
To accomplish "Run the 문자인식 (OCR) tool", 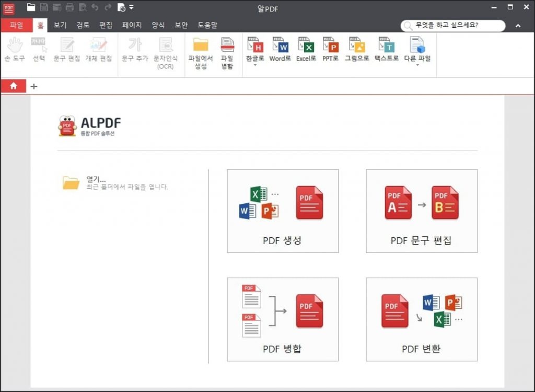I will [166, 53].
